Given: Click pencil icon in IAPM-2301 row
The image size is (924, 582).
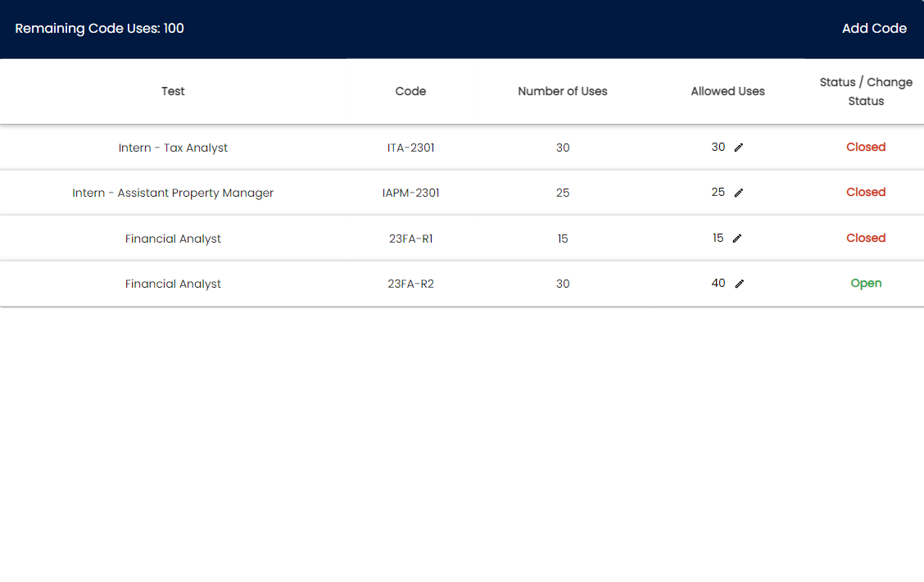Looking at the screenshot, I should [739, 193].
